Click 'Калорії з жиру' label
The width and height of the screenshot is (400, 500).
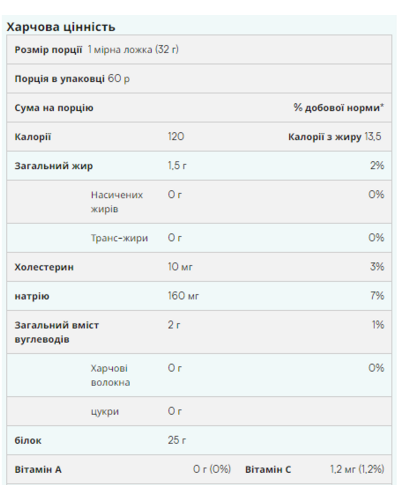(325, 137)
